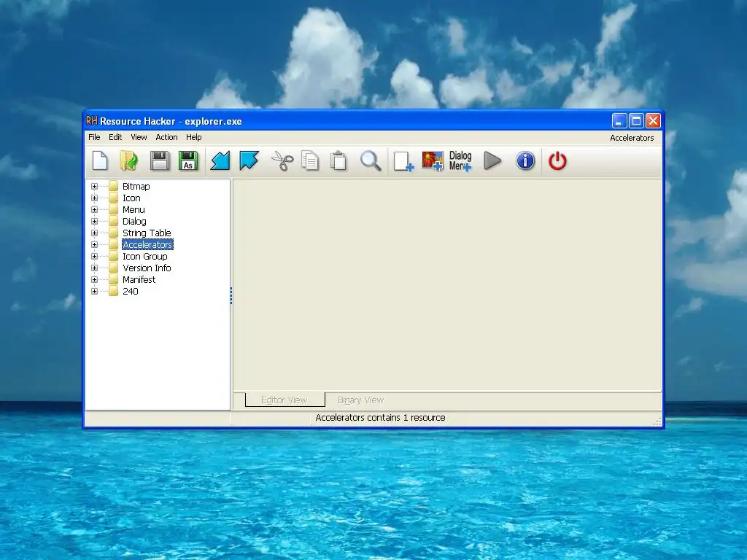This screenshot has width=747, height=560.
Task: Select the Icon Group folder label
Action: pos(145,256)
